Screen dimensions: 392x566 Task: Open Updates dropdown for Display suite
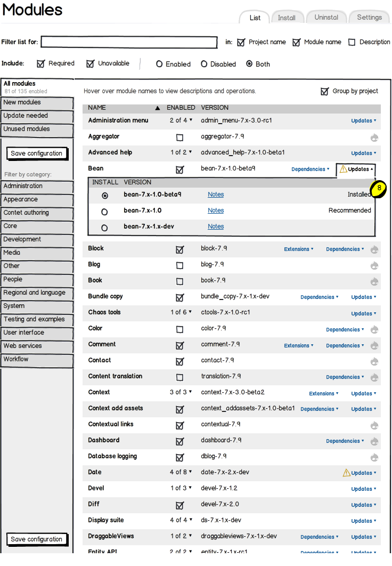coord(364,521)
